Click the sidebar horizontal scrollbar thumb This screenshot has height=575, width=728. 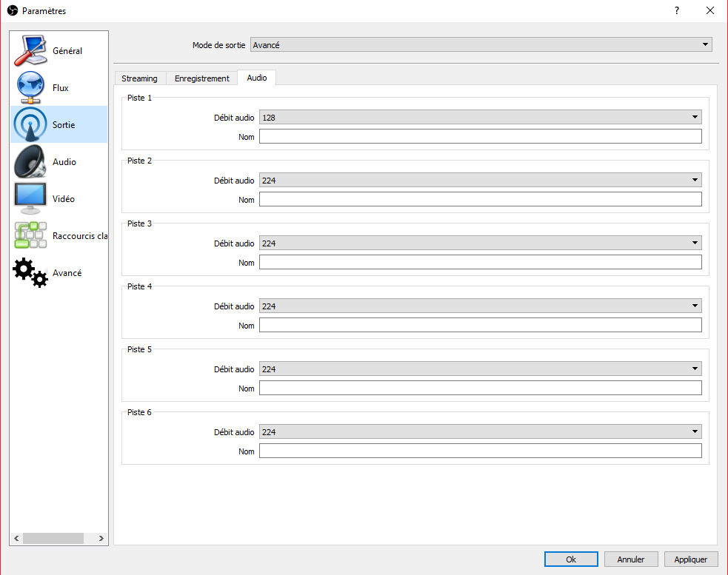pyautogui.click(x=53, y=538)
